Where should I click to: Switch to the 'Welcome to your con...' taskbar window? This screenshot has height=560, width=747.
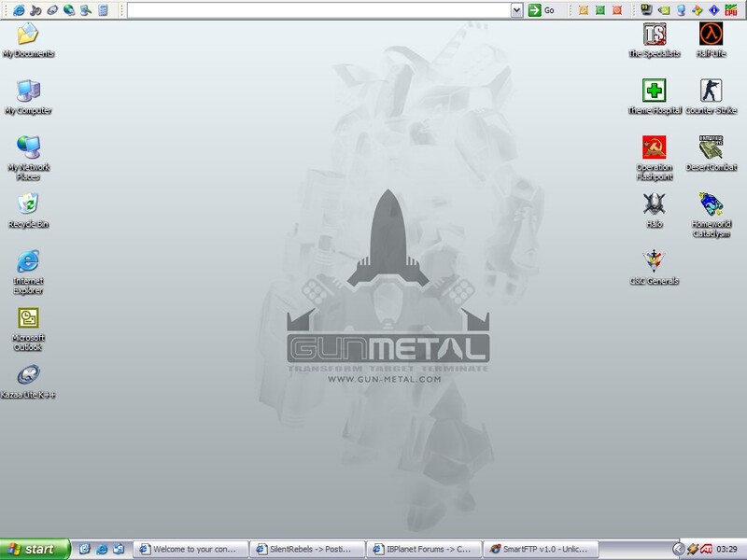pos(190,549)
